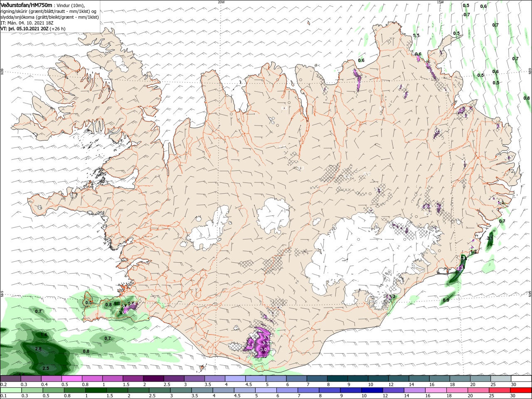Select the white 30 swatch on the snow scale
532x399 pixels.
click(x=521, y=379)
